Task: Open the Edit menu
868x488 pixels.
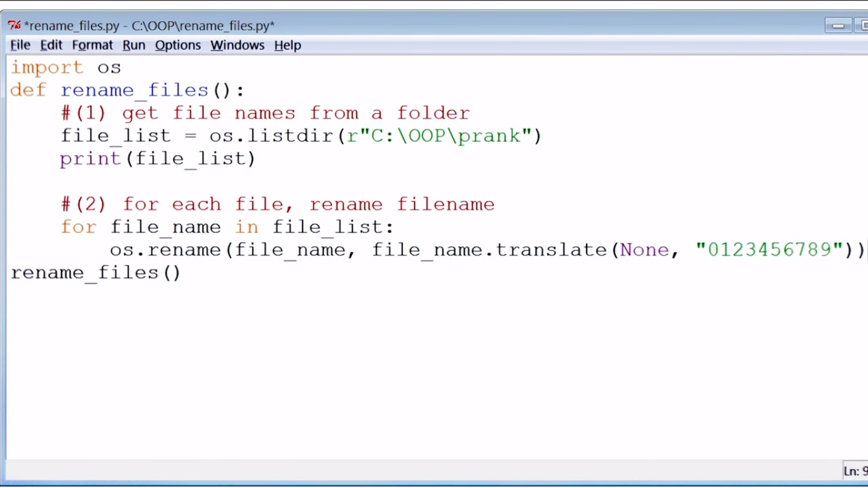Action: pyautogui.click(x=51, y=45)
